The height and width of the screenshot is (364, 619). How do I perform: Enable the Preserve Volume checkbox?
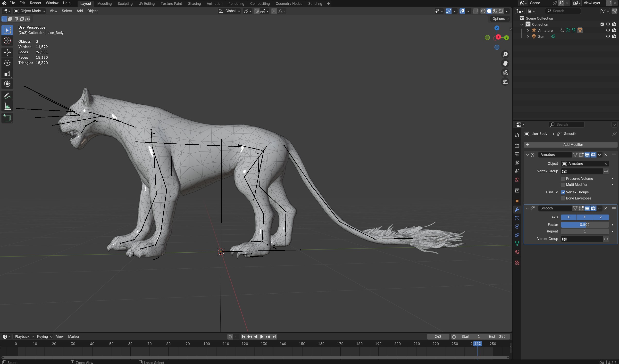563,179
